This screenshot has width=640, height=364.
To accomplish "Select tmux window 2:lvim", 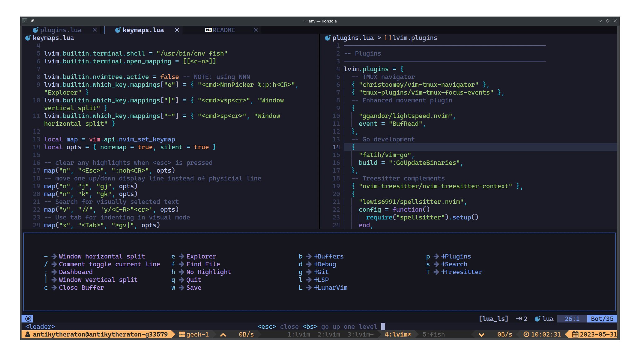I will 328,334.
